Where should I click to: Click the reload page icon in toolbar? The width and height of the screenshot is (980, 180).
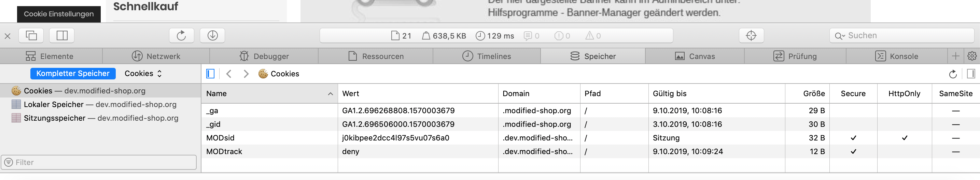pos(181,36)
